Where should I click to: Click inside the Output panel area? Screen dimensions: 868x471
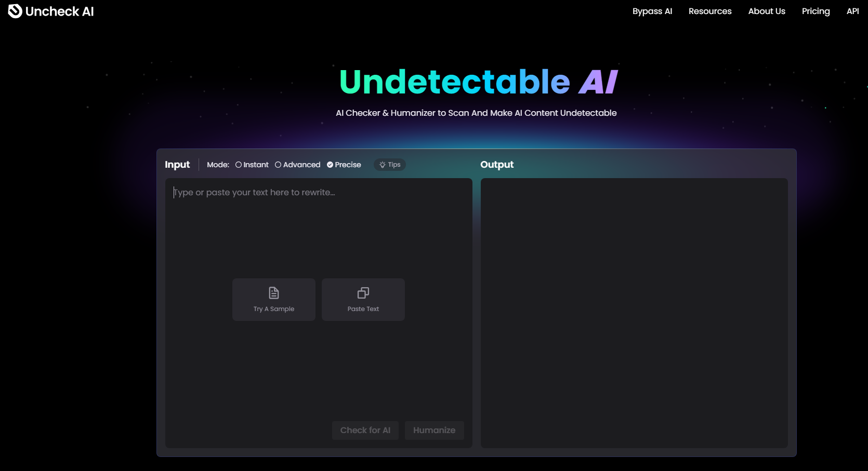634,313
